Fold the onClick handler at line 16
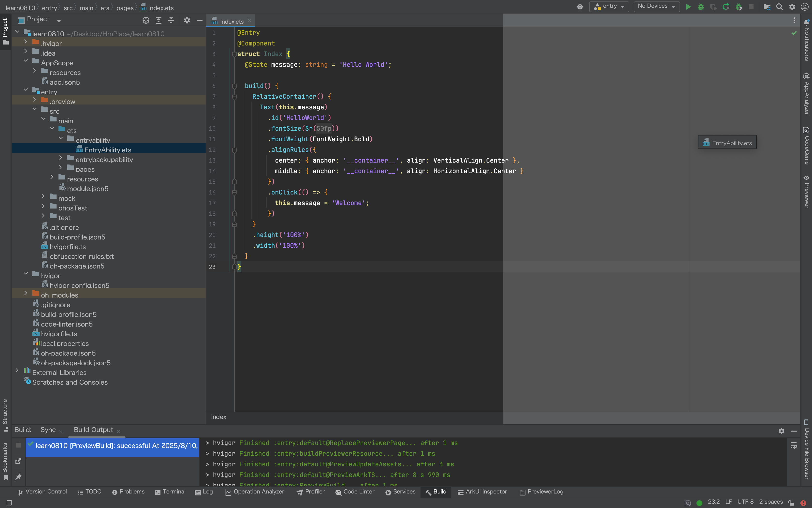Image resolution: width=812 pixels, height=508 pixels. [234, 193]
